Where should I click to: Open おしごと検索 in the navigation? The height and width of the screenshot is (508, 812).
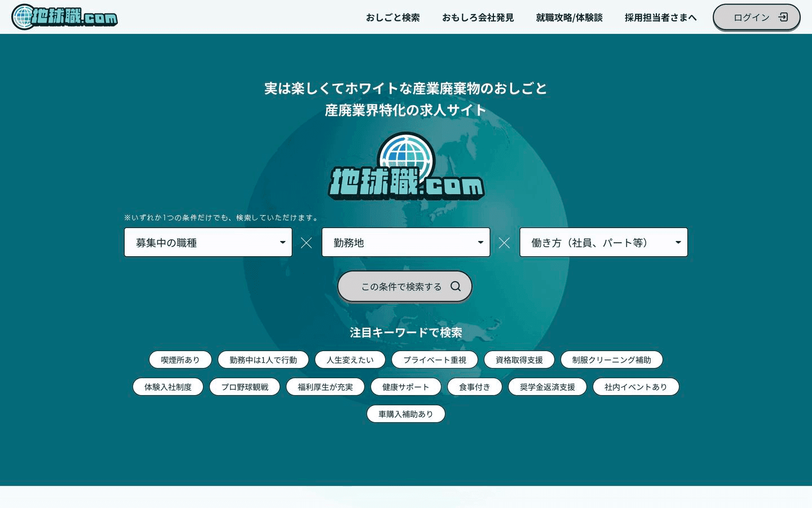click(393, 17)
